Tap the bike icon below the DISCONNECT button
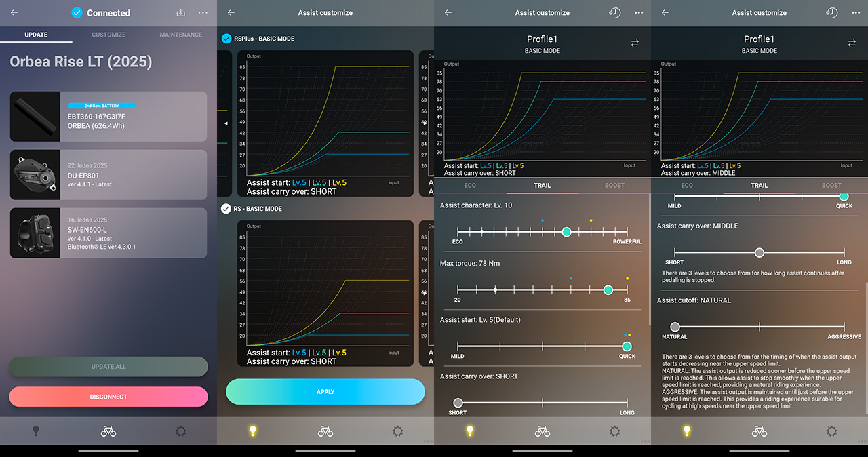This screenshot has width=868, height=457. pos(108,431)
